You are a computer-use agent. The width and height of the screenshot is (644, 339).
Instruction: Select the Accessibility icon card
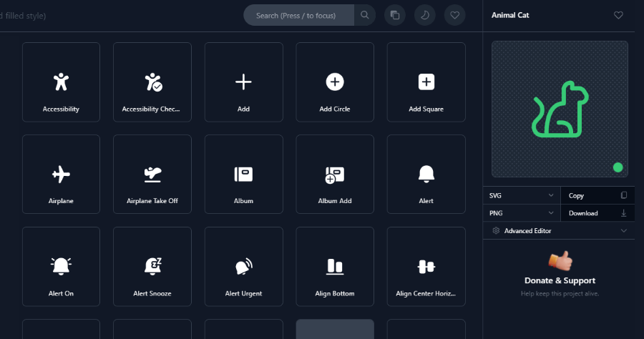61,82
